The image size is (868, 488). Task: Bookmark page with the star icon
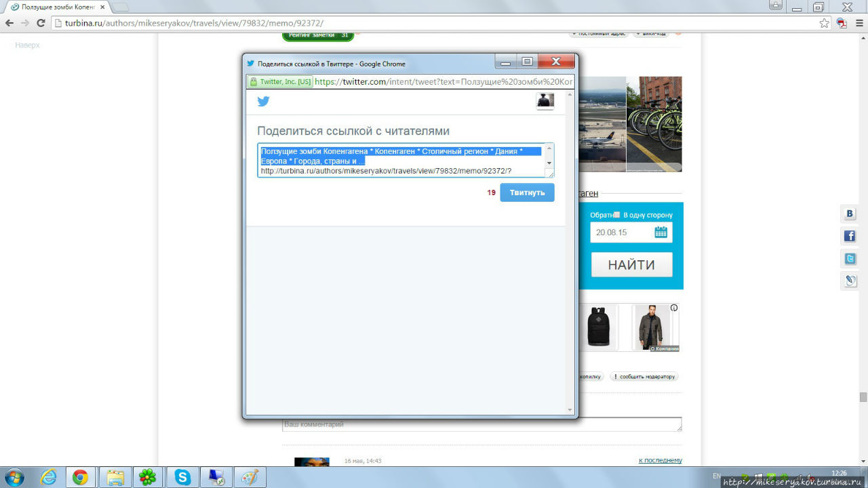[824, 23]
